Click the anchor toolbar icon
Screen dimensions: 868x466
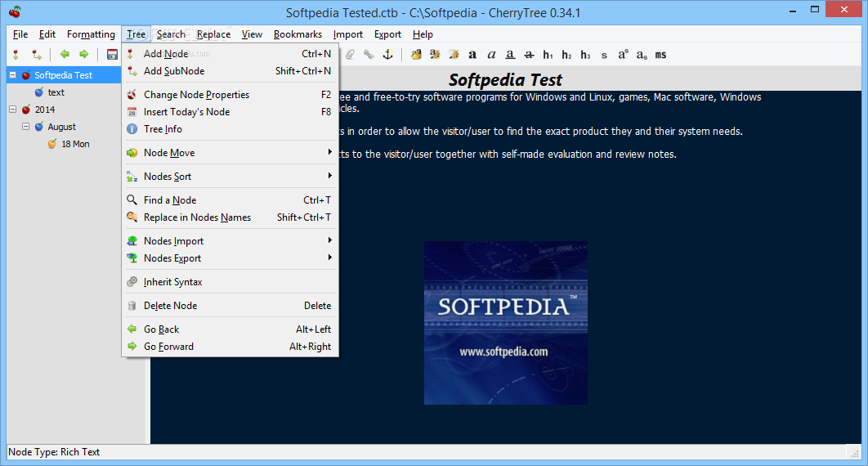pos(388,54)
